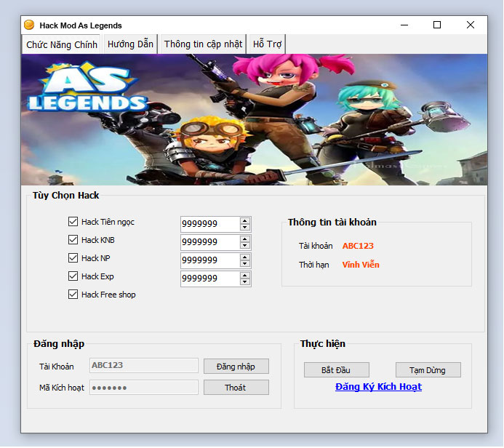Screen dimensions: 504x448
Task: Uncheck Hack Free shop option
Action: click(73, 295)
